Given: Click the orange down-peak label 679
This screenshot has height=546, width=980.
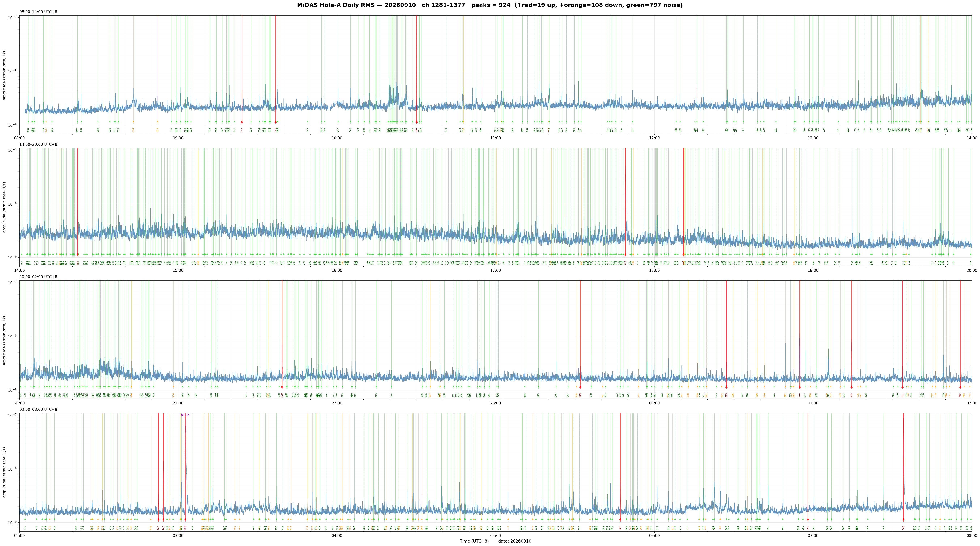Looking at the screenshot, I should tap(757, 395).
